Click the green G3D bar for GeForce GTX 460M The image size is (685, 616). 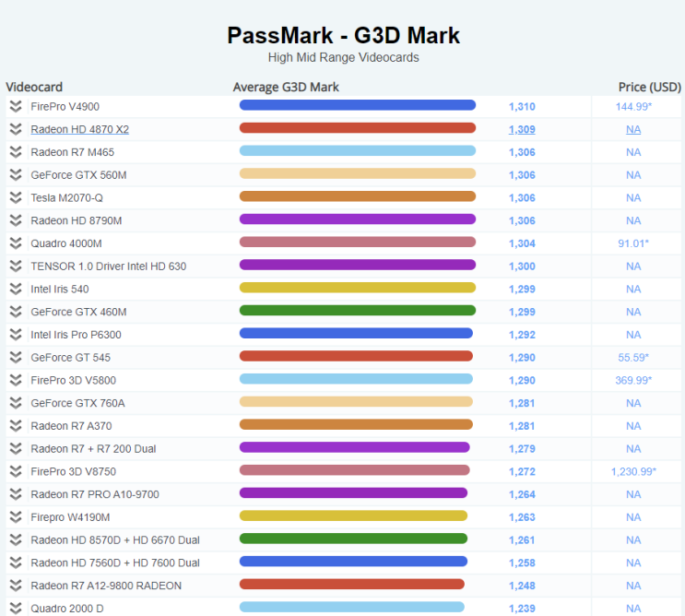tap(358, 310)
